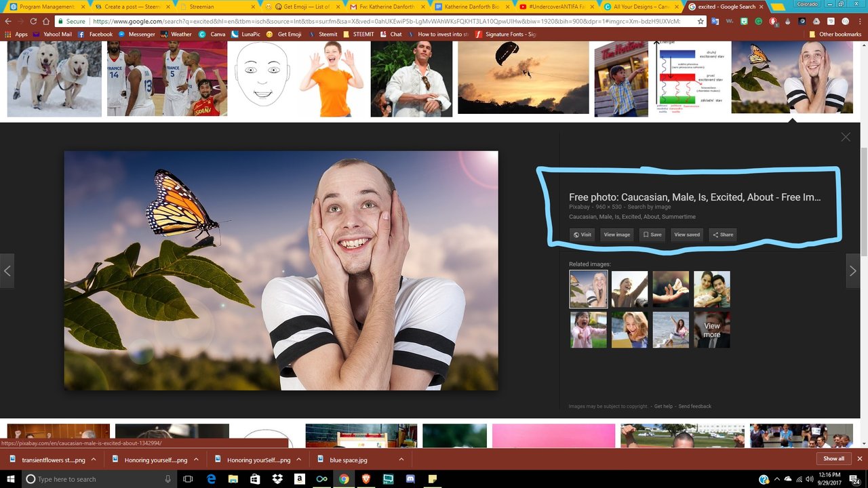Open the dropdown on the blue space.jpg download
868x488 pixels.
pyautogui.click(x=401, y=459)
